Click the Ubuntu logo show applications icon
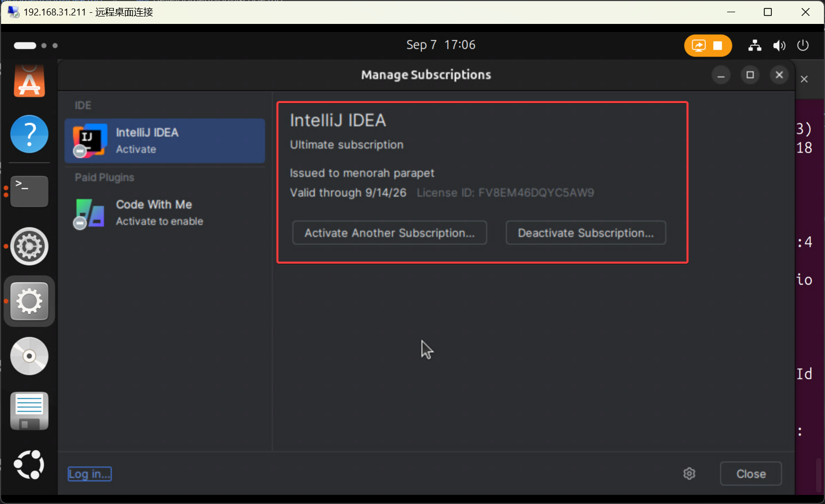Screen dimensions: 825x504 pyautogui.click(x=29, y=464)
